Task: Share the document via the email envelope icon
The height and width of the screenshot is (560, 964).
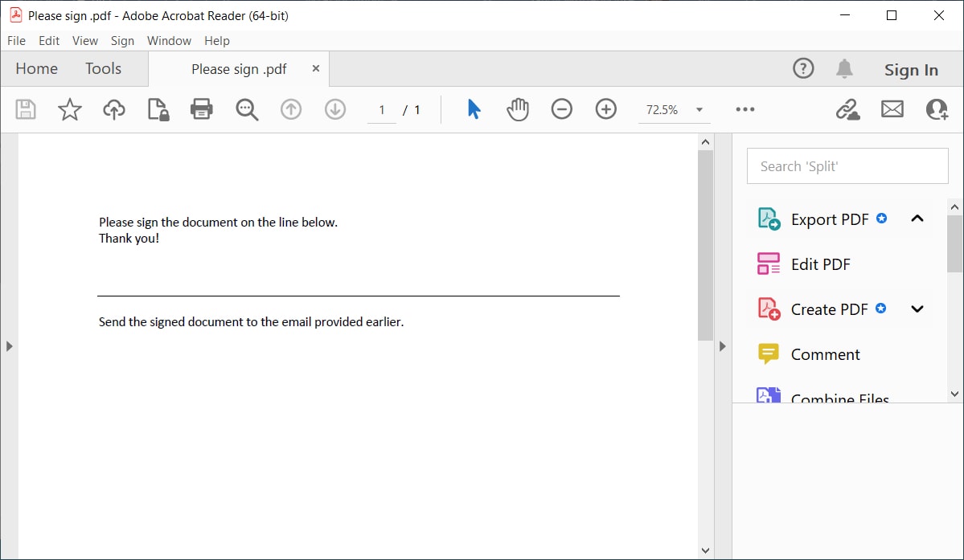Action: tap(892, 109)
